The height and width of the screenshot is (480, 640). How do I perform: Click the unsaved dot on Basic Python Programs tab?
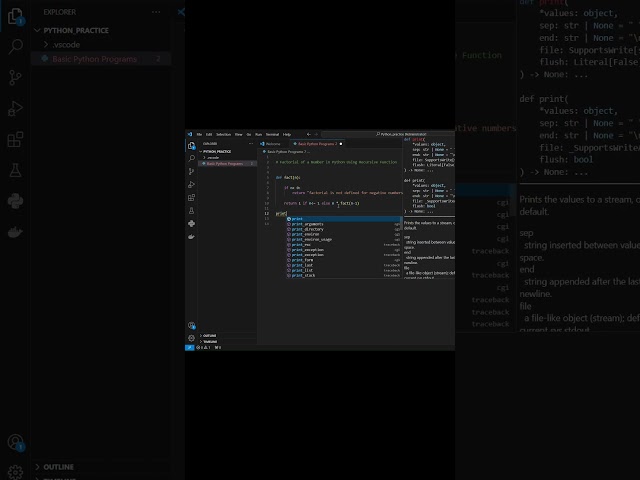pyautogui.click(x=341, y=144)
